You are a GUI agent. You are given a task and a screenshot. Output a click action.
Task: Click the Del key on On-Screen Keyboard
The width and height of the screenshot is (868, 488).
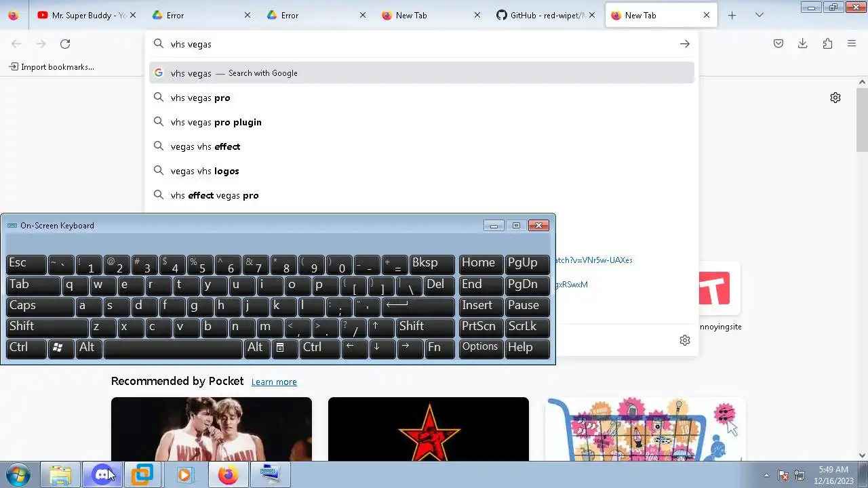coord(439,285)
